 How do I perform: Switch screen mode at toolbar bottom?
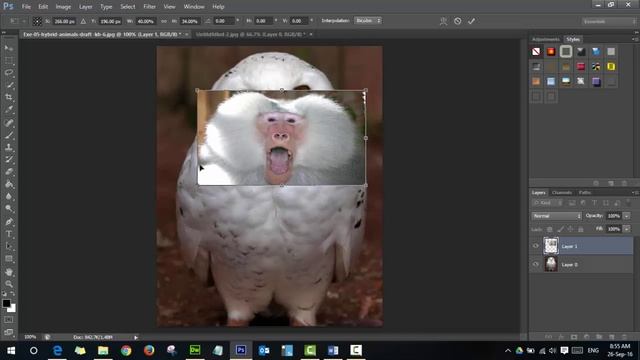[x=9, y=332]
